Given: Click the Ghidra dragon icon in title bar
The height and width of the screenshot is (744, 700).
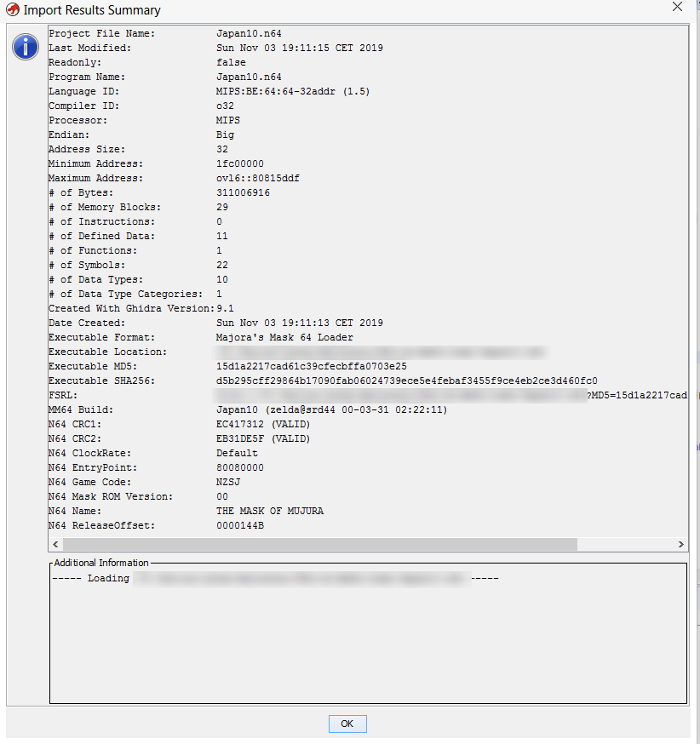Looking at the screenshot, I should click(x=12, y=9).
